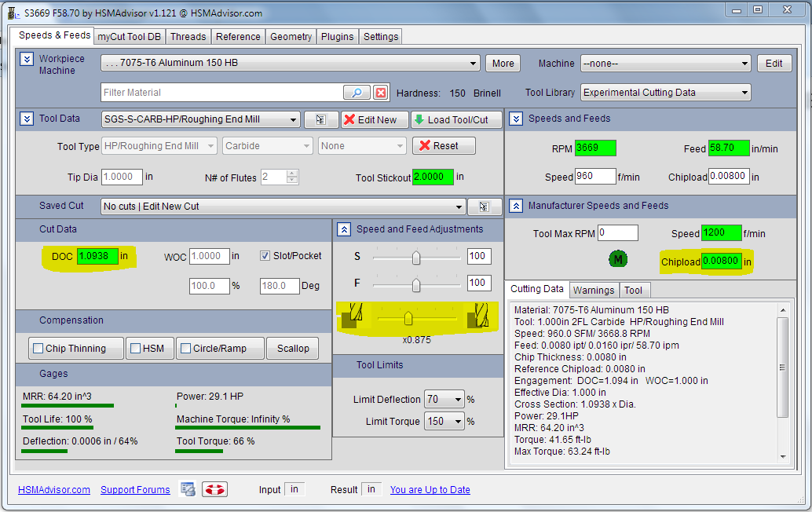The image size is (812, 512).
Task: Click the red lifebuoy help icon
Action: click(x=214, y=489)
